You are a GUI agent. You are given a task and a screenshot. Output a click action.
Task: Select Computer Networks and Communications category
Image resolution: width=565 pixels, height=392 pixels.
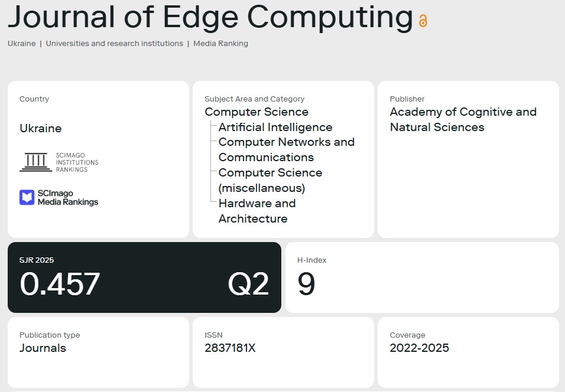(x=286, y=149)
